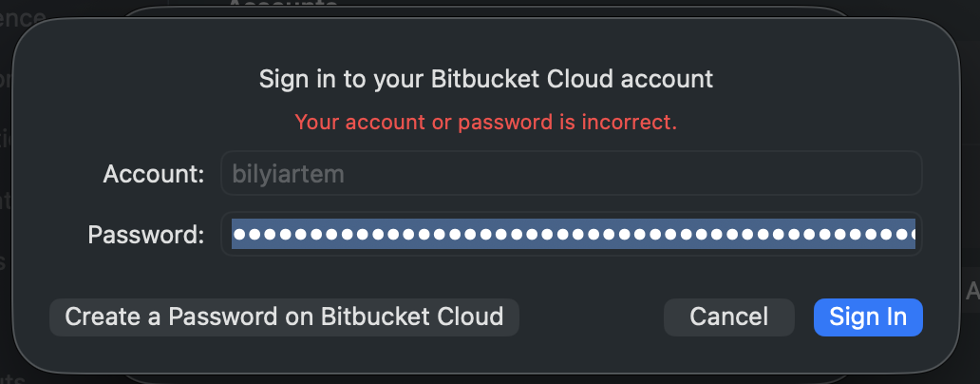Click the empty right end of Account field
The height and width of the screenshot is (384, 980).
pos(855,174)
